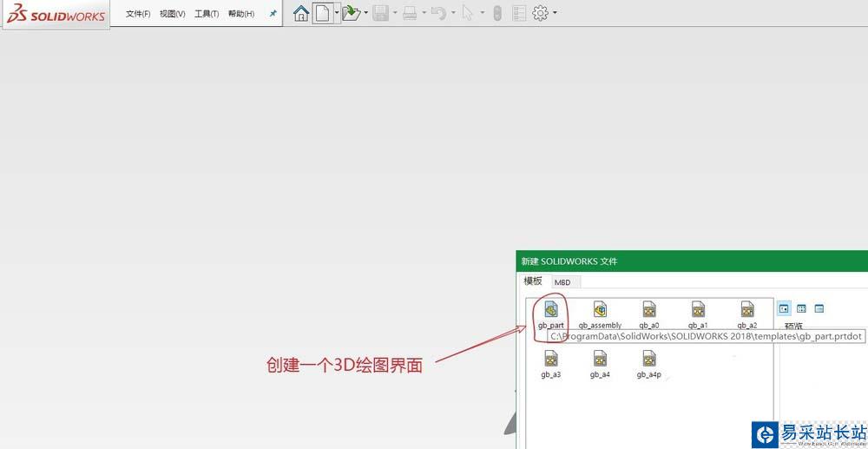This screenshot has width=868, height=449.
Task: Switch to list details view button
Action: 819,308
